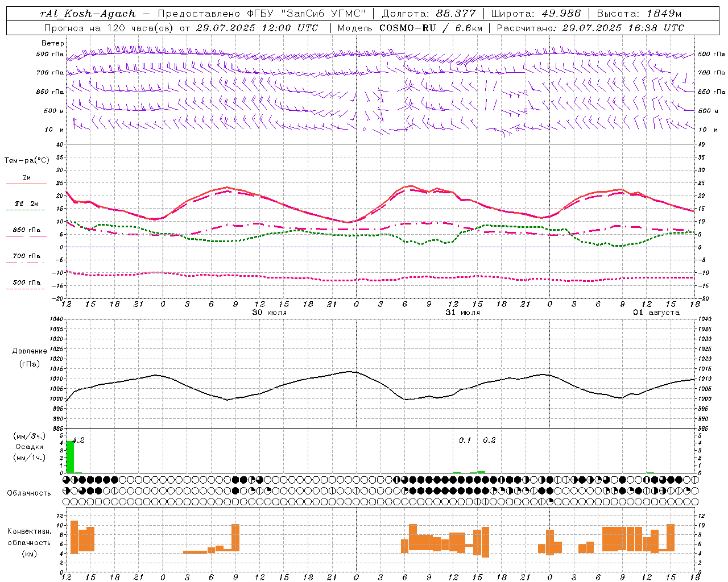This screenshot has width=728, height=582.
Task: Click the tall green precipitation bar
Action: point(71,457)
